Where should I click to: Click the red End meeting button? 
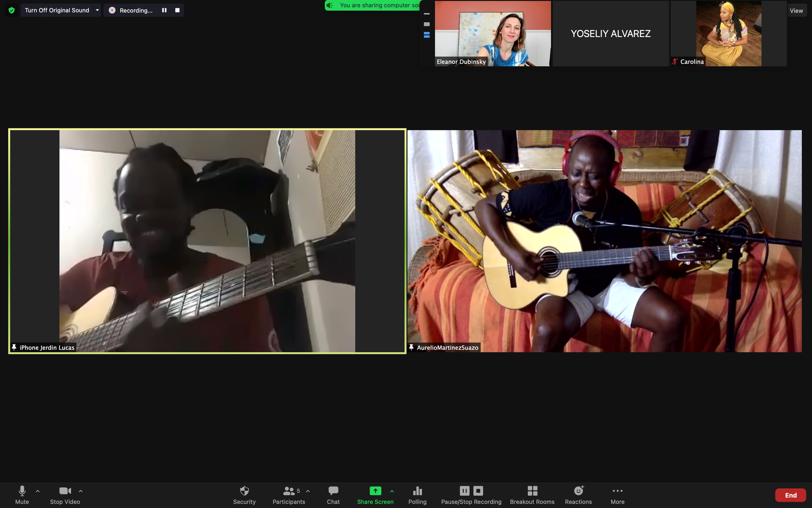tap(790, 495)
